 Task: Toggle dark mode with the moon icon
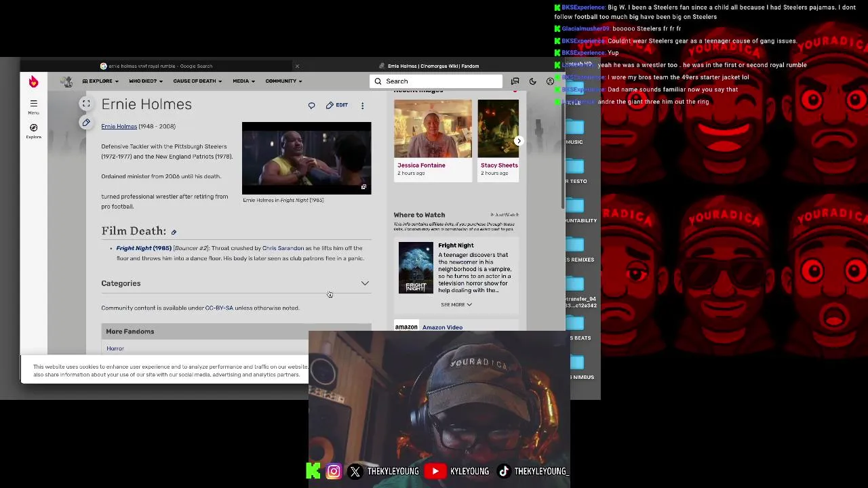pos(533,81)
